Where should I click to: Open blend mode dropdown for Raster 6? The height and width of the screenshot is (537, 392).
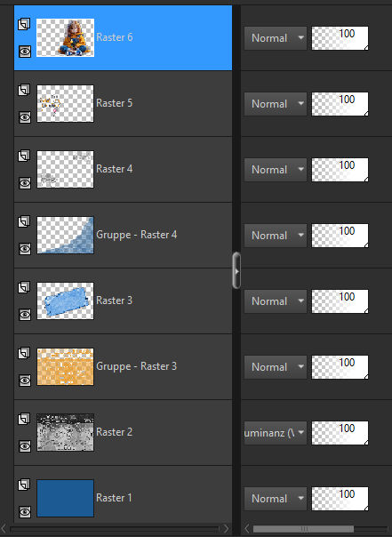pos(276,38)
